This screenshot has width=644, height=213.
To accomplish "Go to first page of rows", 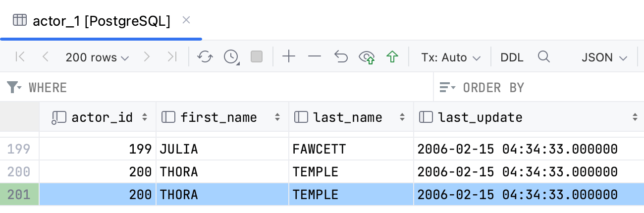I will tap(20, 57).
